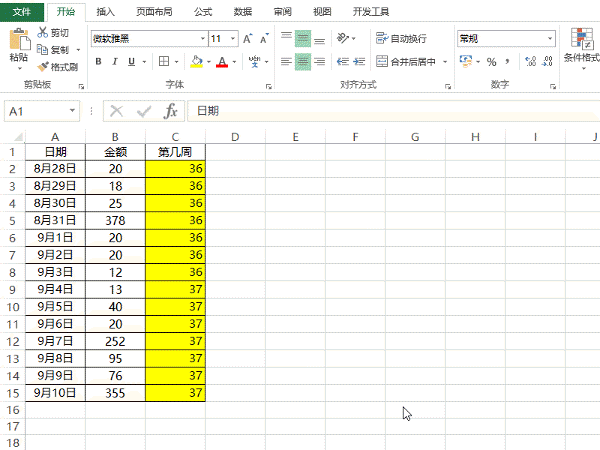Open the font size dropdown

pyautogui.click(x=233, y=39)
